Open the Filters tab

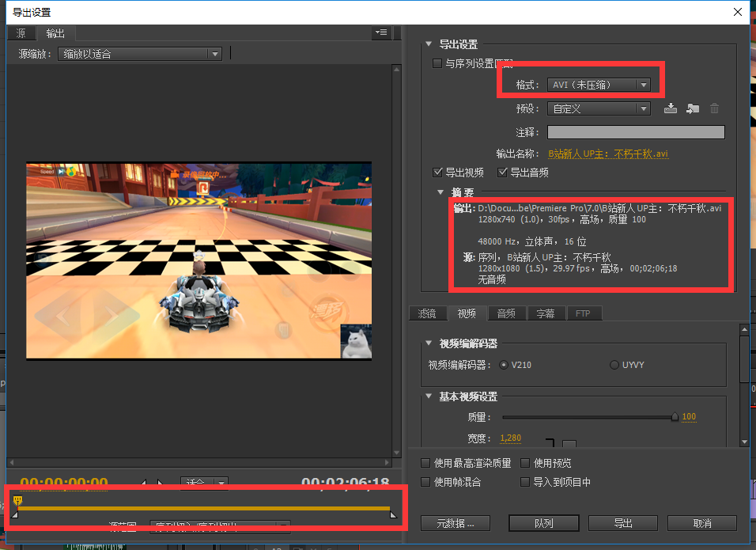tap(427, 313)
